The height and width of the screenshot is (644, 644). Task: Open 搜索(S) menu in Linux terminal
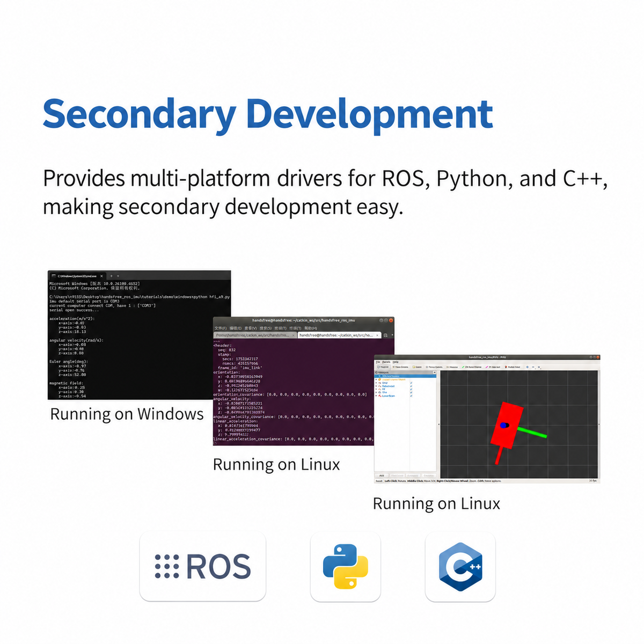pos(266,328)
